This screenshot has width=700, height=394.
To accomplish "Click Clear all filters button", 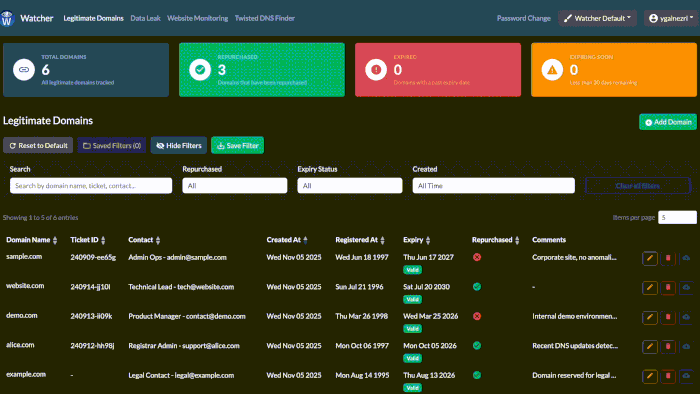I will click(638, 186).
